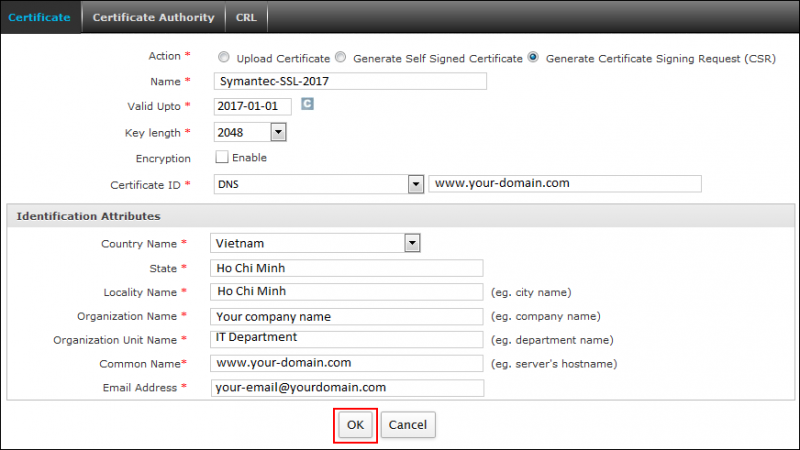Screen dimensions: 800x450
Task: Select the Upload Certificate radio button
Action: (x=222, y=58)
